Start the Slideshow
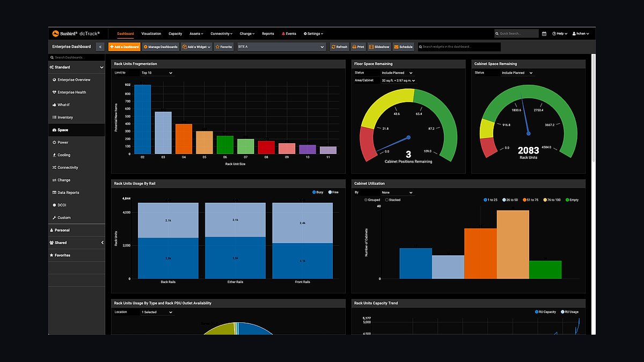 tap(379, 47)
